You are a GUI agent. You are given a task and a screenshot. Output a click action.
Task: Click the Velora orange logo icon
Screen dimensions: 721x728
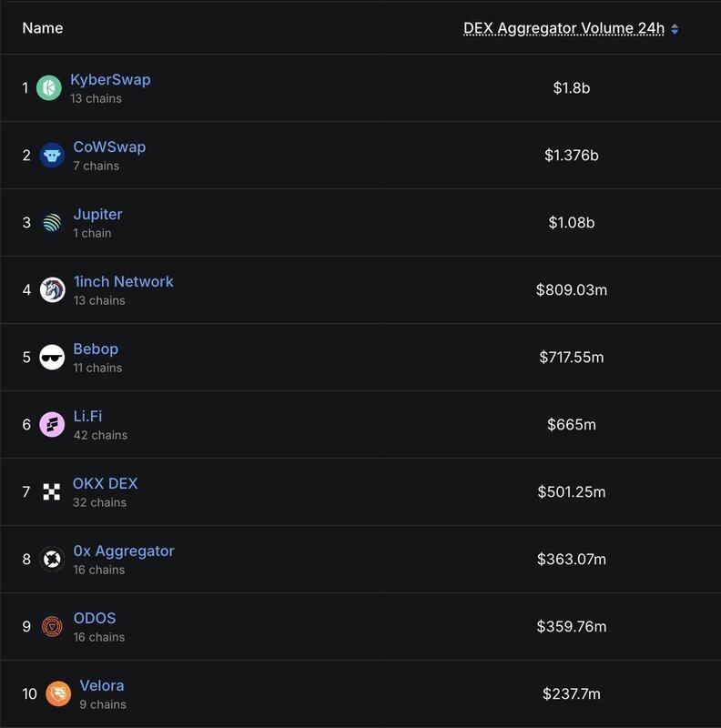[58, 693]
